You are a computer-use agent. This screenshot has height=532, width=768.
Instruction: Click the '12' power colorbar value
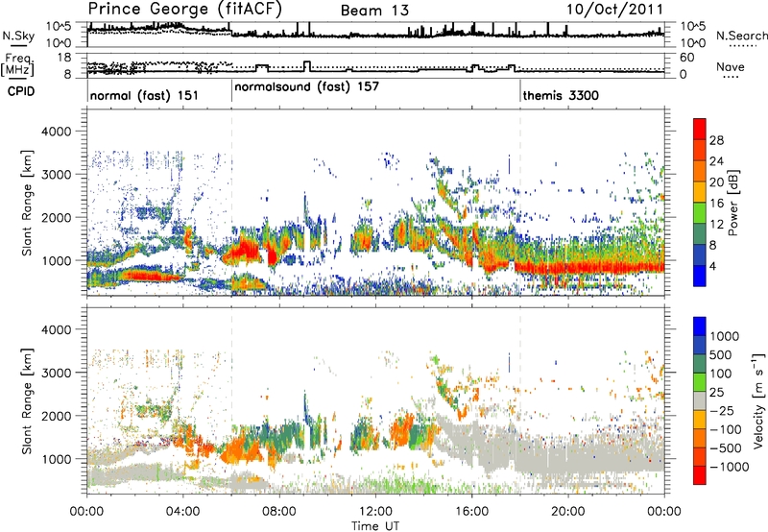click(716, 225)
